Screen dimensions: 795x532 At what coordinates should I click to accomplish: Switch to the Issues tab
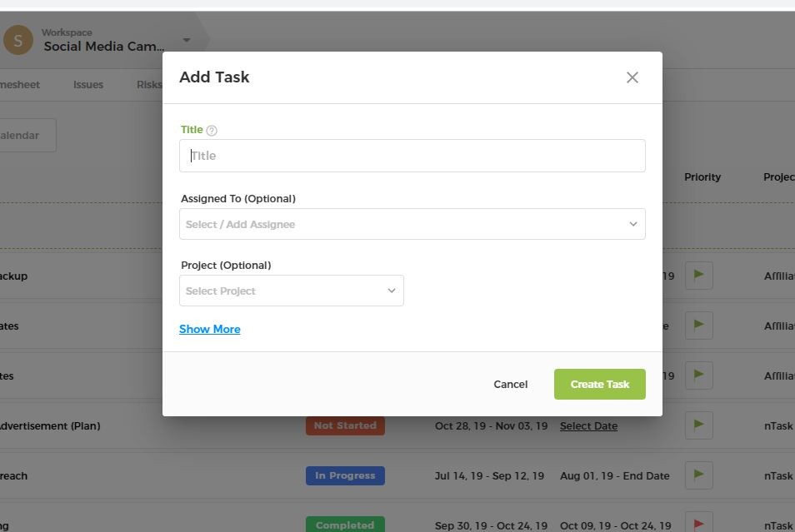[x=87, y=84]
